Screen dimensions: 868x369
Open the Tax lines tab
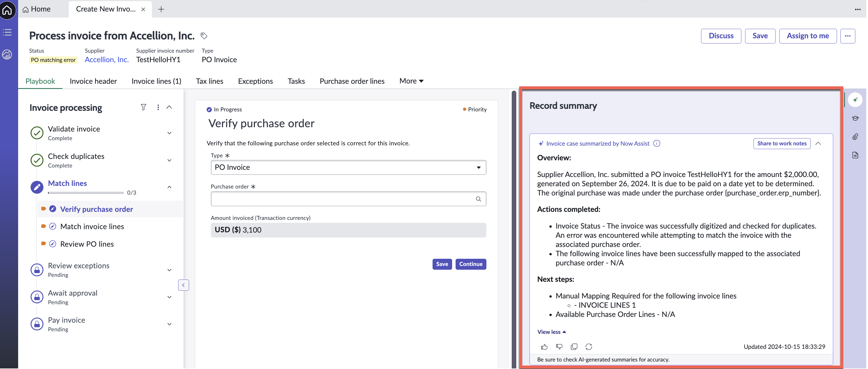(210, 81)
